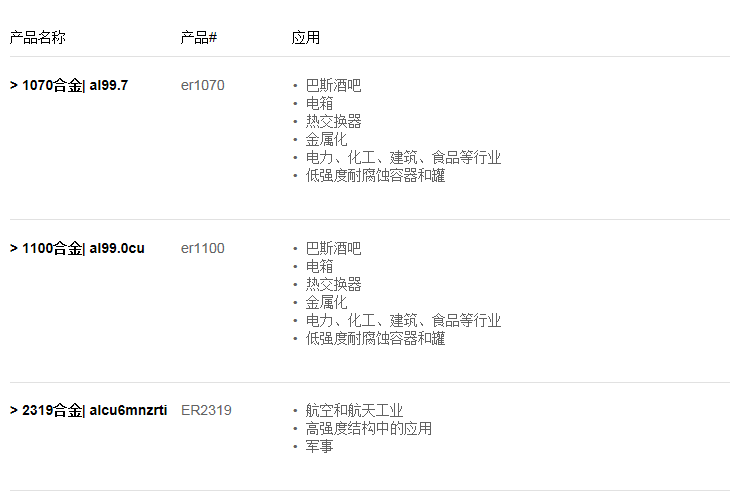The height and width of the screenshot is (502, 730).
Task: Select the er1070 product number
Action: 203,86
